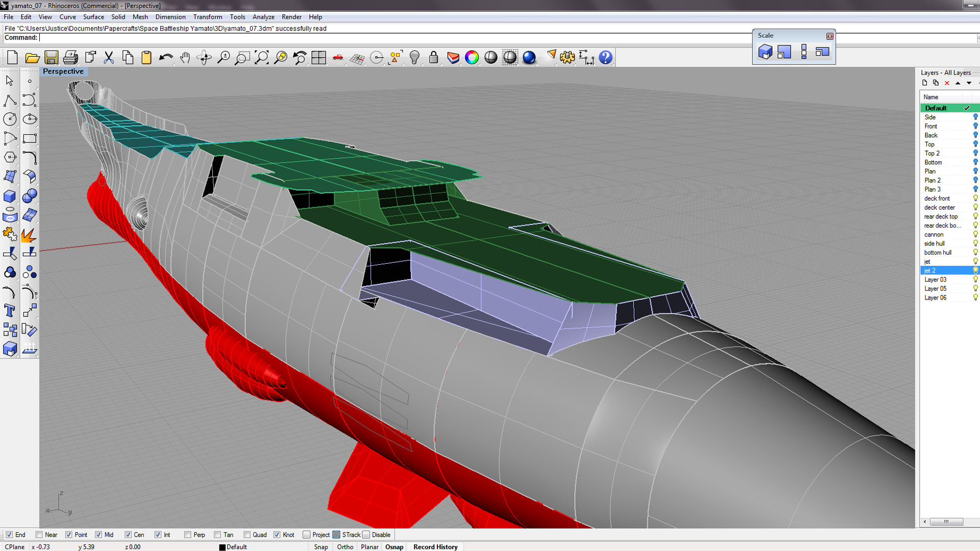Screen dimensions: 980x551
Task: Click the Scale 2D icon in Scale toolbar
Action: tap(784, 52)
